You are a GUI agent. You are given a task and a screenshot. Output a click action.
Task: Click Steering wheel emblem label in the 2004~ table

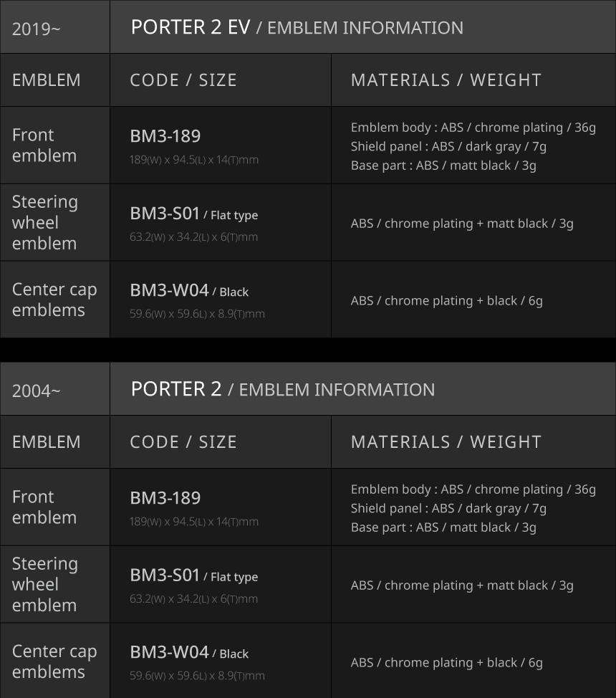point(44,584)
